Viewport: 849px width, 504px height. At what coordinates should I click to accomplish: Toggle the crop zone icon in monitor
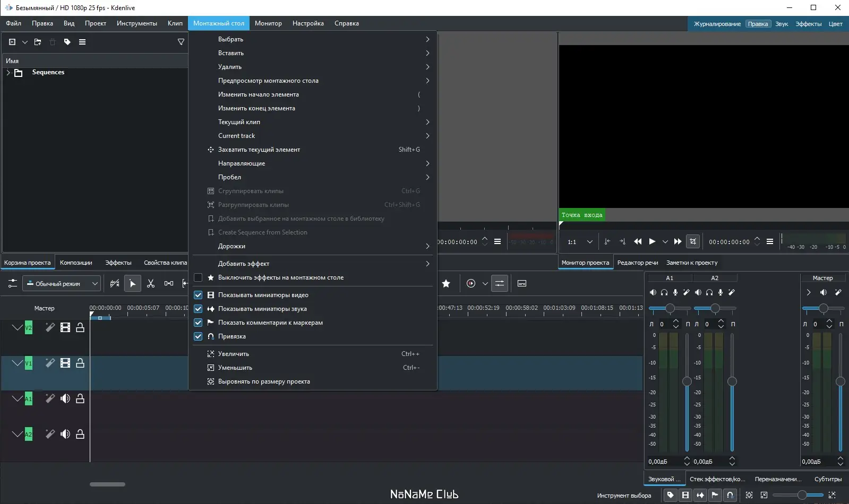pyautogui.click(x=693, y=241)
